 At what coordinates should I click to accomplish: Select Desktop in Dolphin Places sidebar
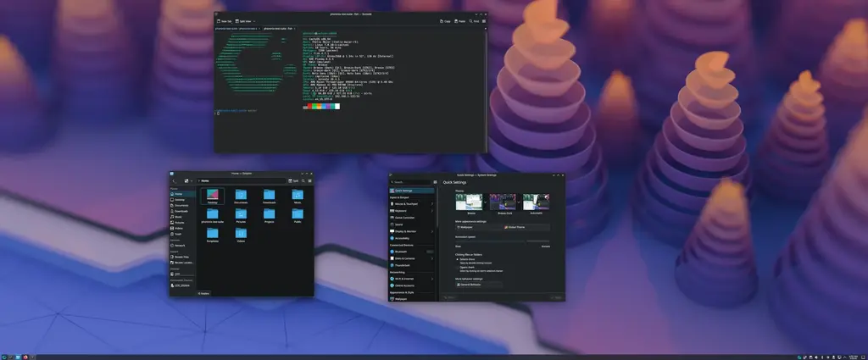point(182,200)
